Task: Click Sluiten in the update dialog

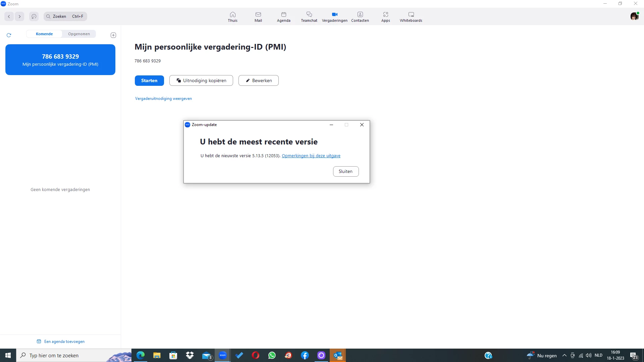Action: pos(345,171)
